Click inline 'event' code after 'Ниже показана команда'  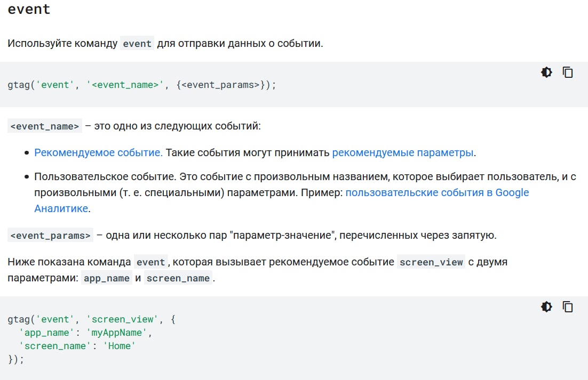[x=151, y=262]
